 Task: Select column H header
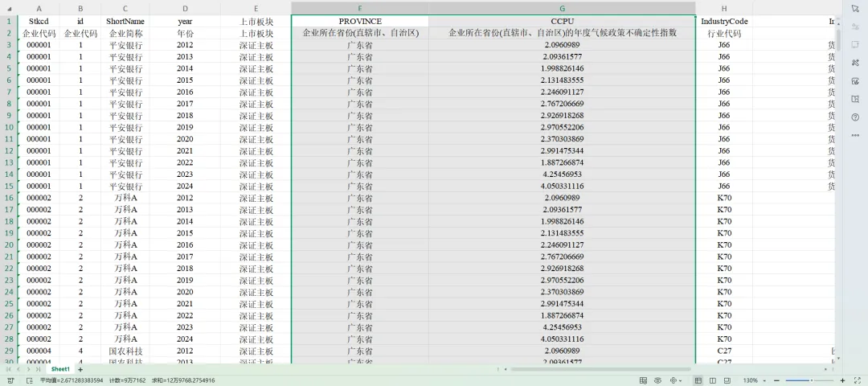(724, 8)
